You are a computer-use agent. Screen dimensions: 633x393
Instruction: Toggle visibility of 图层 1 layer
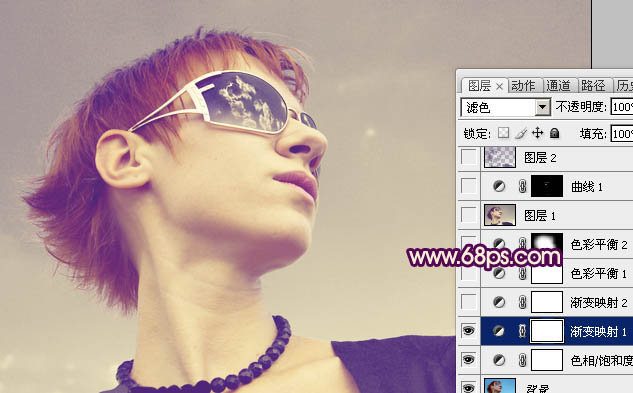tap(468, 215)
